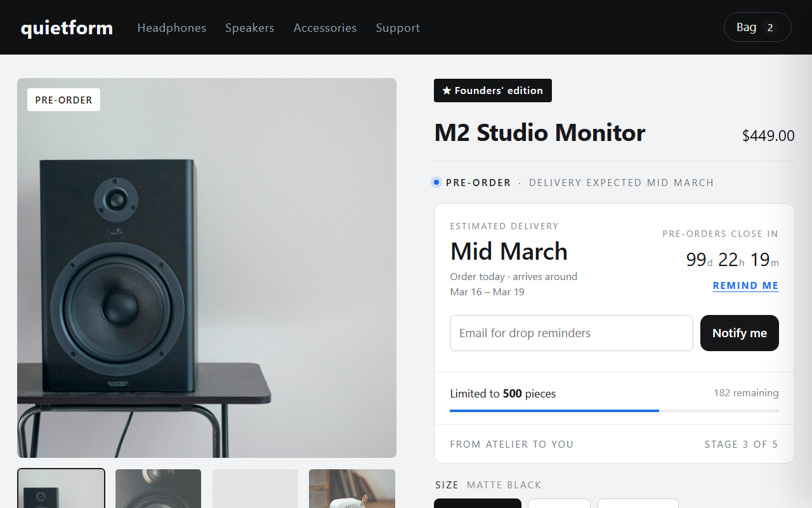The image size is (812, 508).
Task: Expand the From Atelier To You section
Action: pos(614,444)
